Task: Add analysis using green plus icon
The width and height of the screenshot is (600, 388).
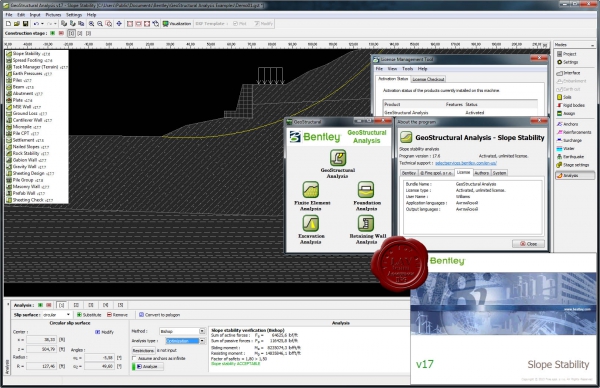Action: 40,305
